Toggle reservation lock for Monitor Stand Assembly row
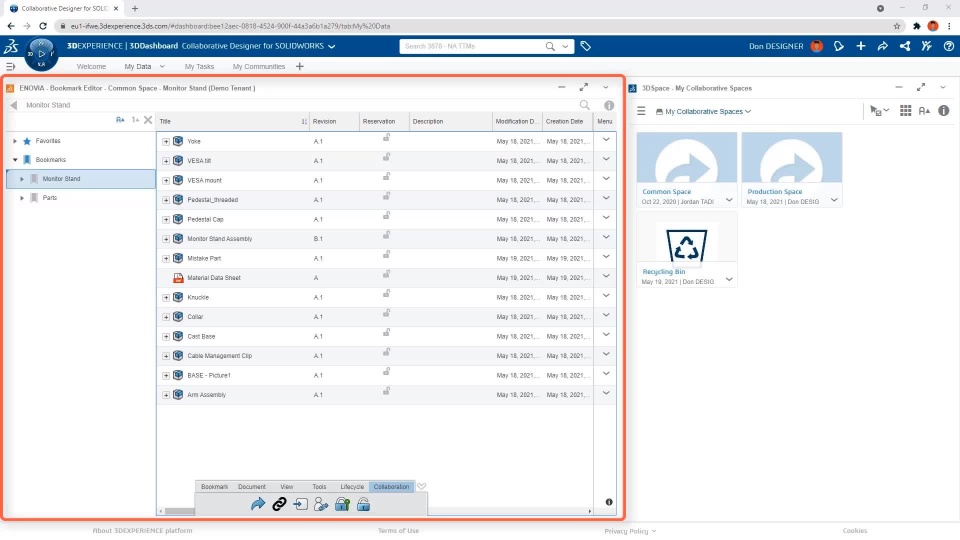960x540 pixels. coord(386,236)
